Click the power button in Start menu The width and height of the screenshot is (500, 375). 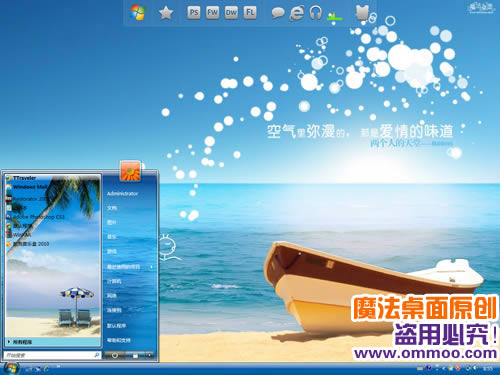tap(114, 355)
